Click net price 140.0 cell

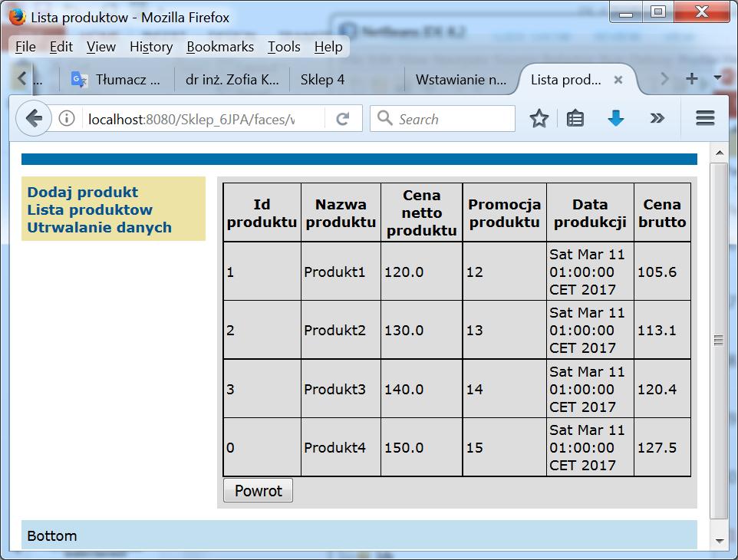[x=421, y=389]
